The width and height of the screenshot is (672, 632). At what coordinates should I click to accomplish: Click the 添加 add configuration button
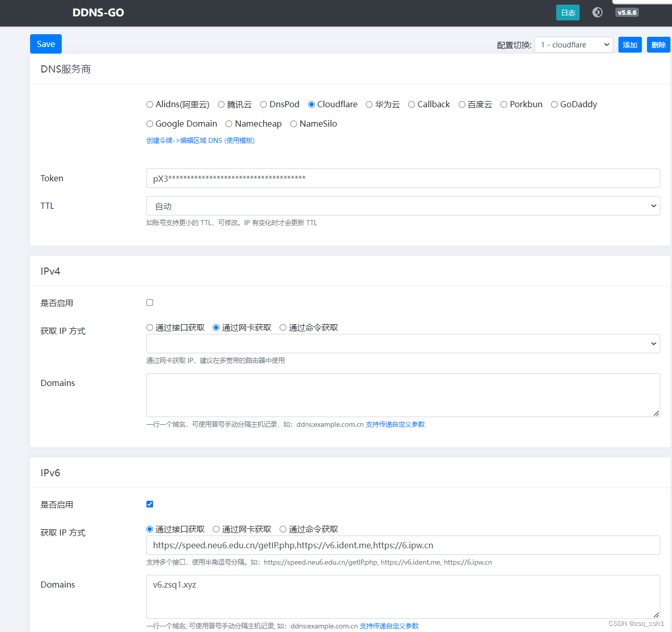pyautogui.click(x=630, y=44)
